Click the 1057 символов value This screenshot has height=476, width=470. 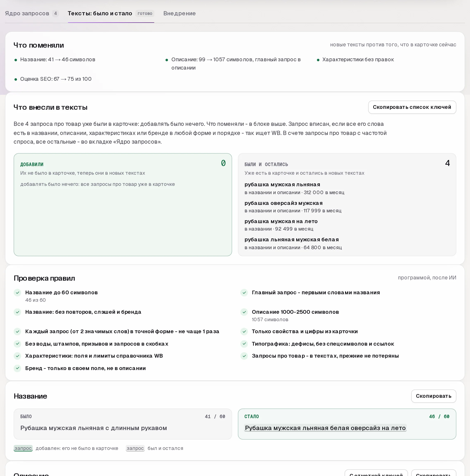point(270,320)
